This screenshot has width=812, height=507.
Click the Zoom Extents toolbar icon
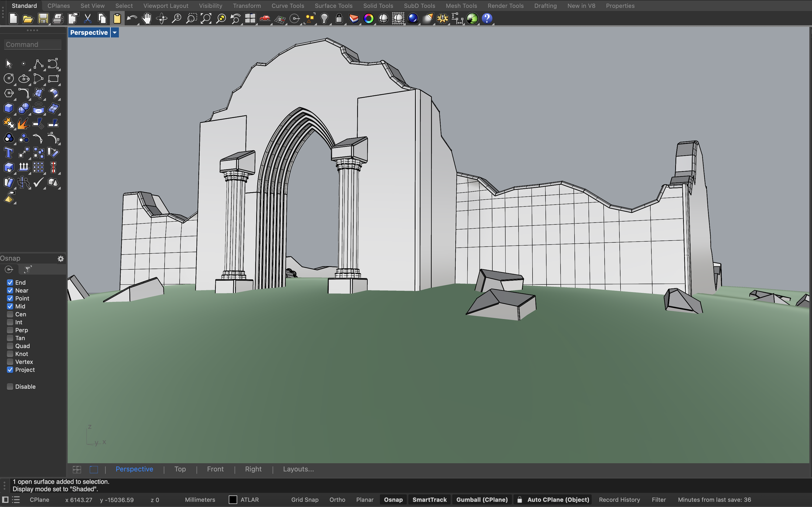coord(206,19)
